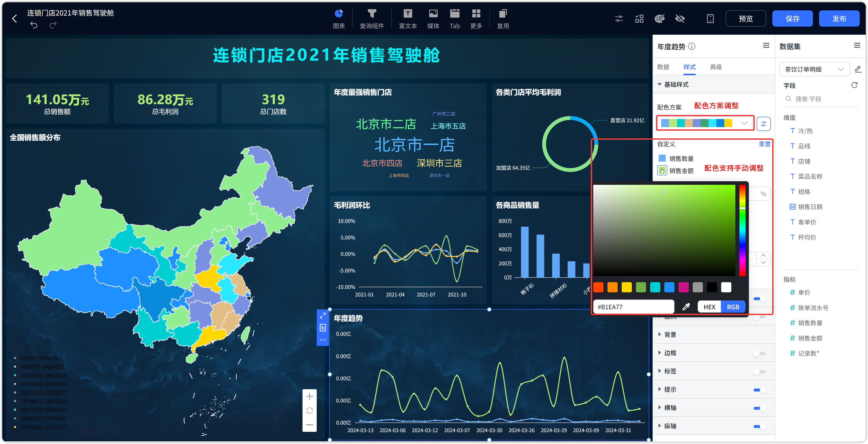Toggle the 边框 switch on
868x444 pixels.
point(759,353)
